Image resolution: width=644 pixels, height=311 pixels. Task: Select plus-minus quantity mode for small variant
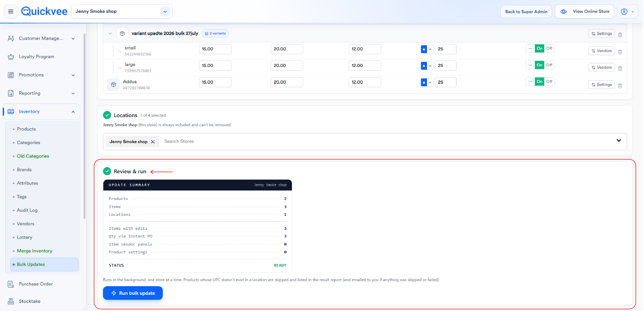(x=424, y=49)
